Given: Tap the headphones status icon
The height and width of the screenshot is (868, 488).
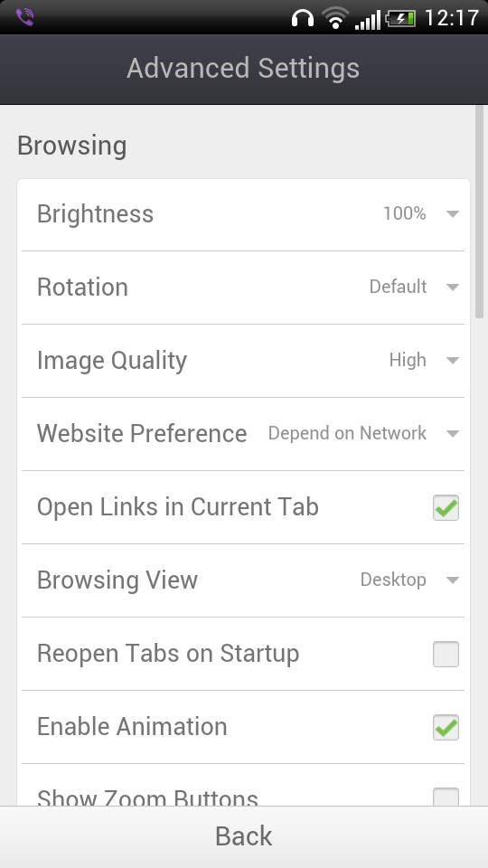Looking at the screenshot, I should pos(303,18).
